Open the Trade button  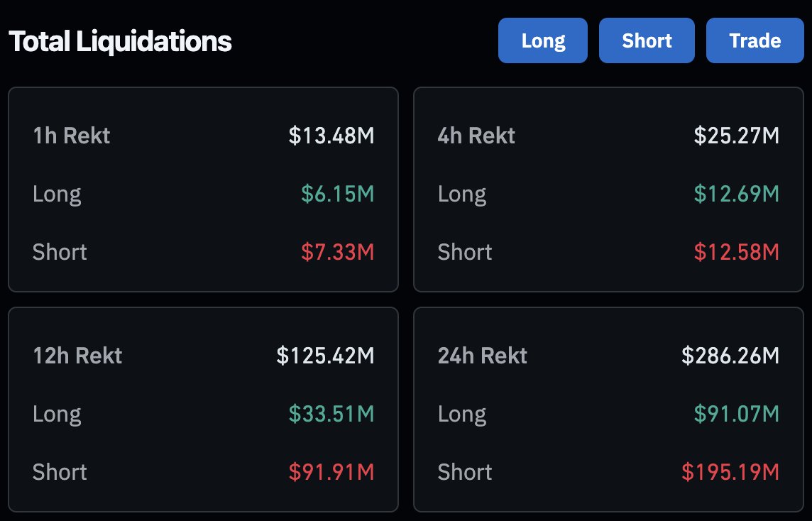tap(755, 40)
